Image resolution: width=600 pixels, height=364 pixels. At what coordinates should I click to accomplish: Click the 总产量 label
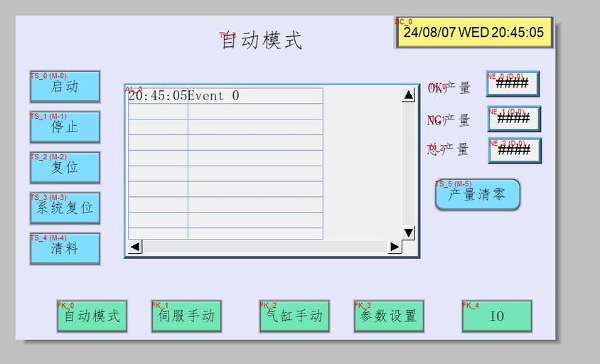point(448,149)
